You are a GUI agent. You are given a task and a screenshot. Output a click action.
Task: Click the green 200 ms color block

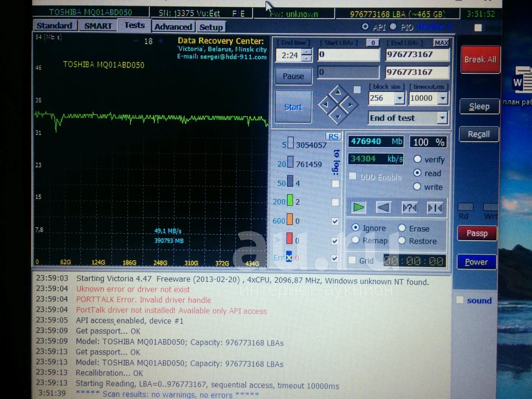(x=290, y=200)
